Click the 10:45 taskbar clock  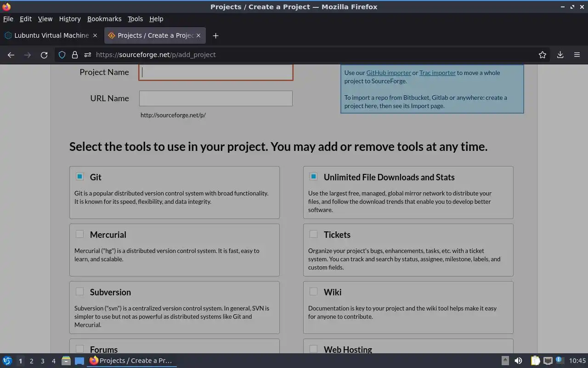tap(577, 361)
